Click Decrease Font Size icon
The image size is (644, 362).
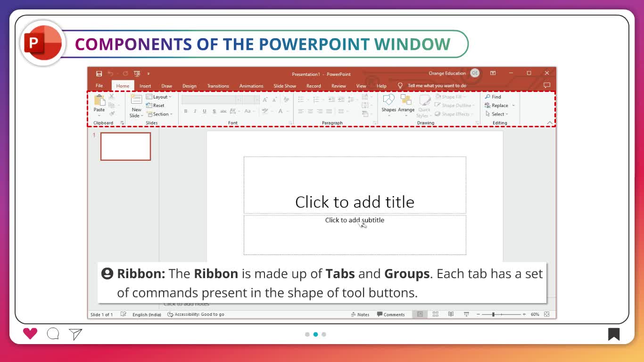click(x=275, y=99)
